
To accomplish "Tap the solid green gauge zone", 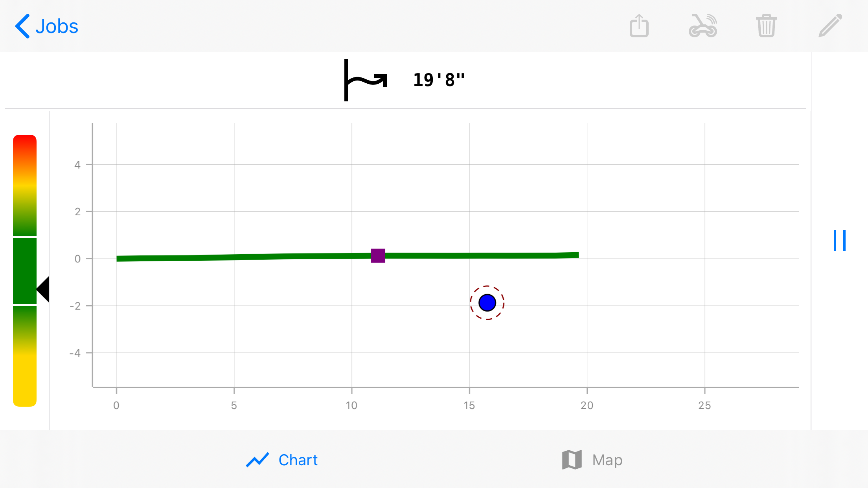I will pos(25,270).
